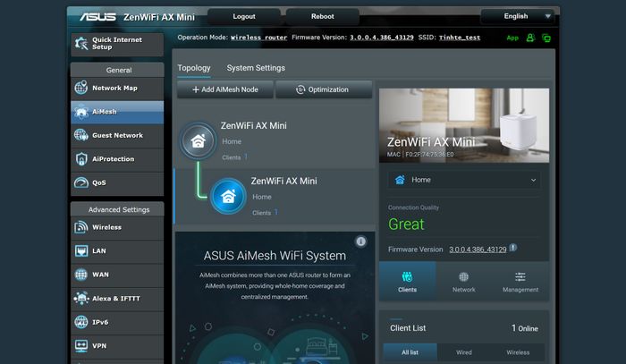The height and width of the screenshot is (364, 626).
Task: Click the ASUS AiMesh WiFi System title
Action: [x=275, y=256]
